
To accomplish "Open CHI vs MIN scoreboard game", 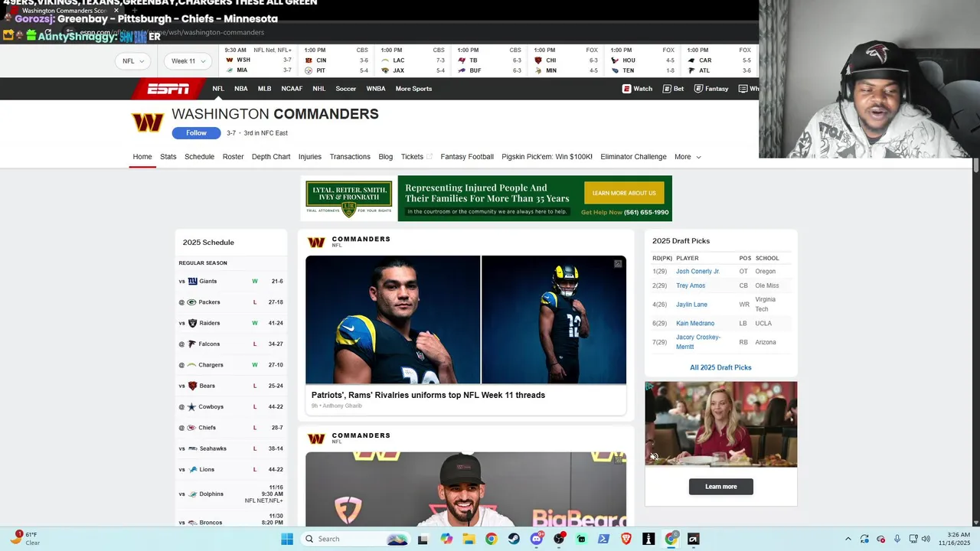I will click(x=565, y=60).
